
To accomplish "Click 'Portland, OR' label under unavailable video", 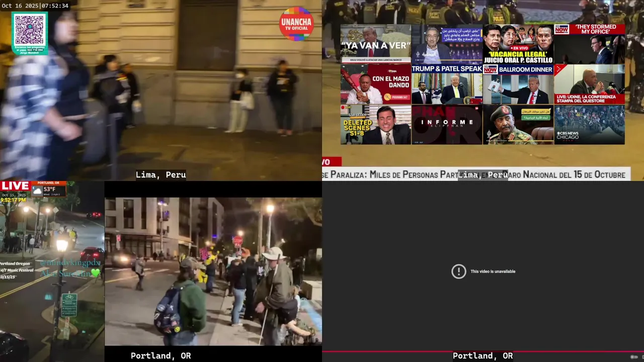I will (483, 356).
